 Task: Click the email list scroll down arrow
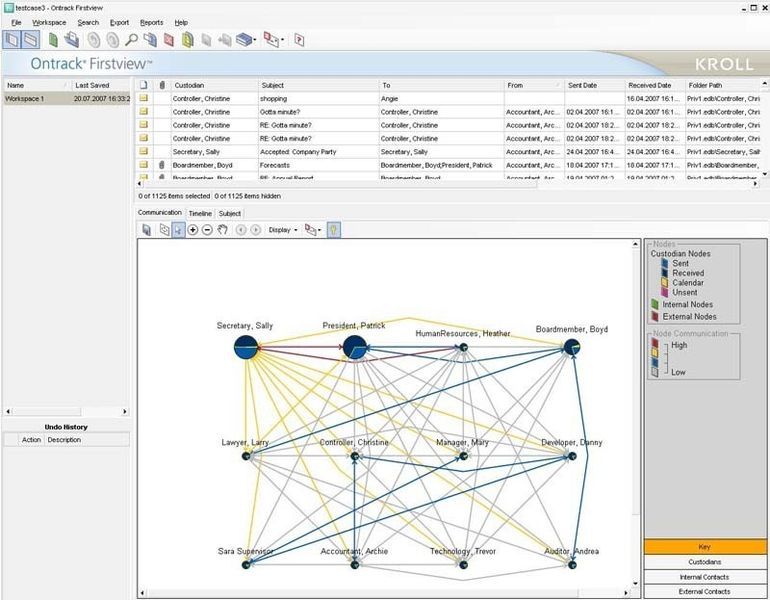pos(765,174)
